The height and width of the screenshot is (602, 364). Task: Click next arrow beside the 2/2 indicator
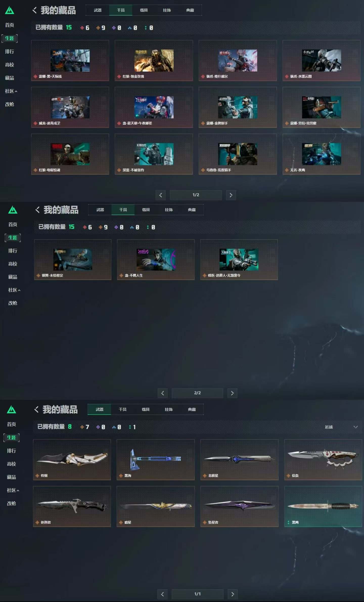pyautogui.click(x=232, y=393)
